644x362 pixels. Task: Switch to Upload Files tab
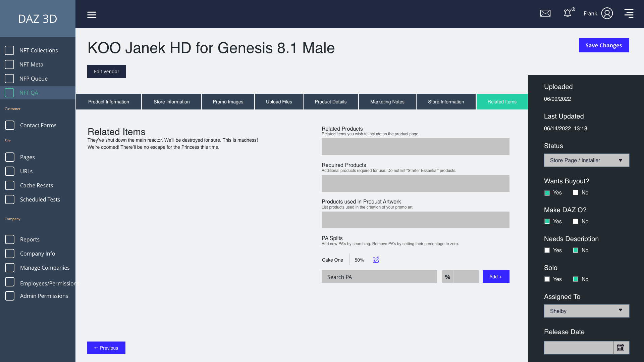coord(279,102)
